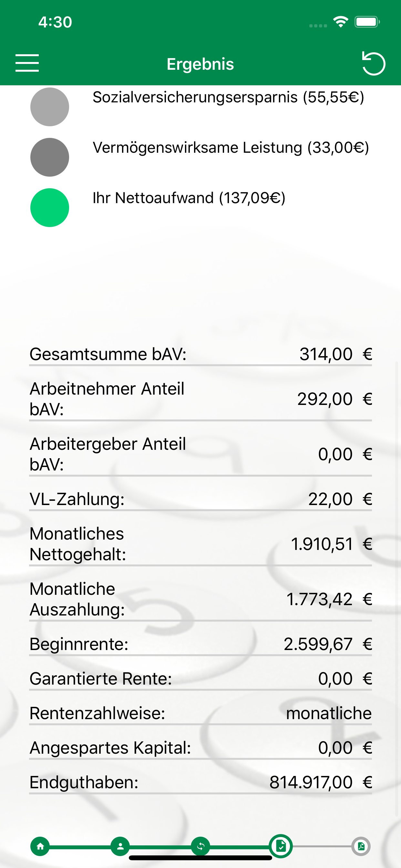Image resolution: width=401 pixels, height=868 pixels.
Task: Select the light gray Sozialversicherungsersparnis swatch
Action: pyautogui.click(x=49, y=107)
